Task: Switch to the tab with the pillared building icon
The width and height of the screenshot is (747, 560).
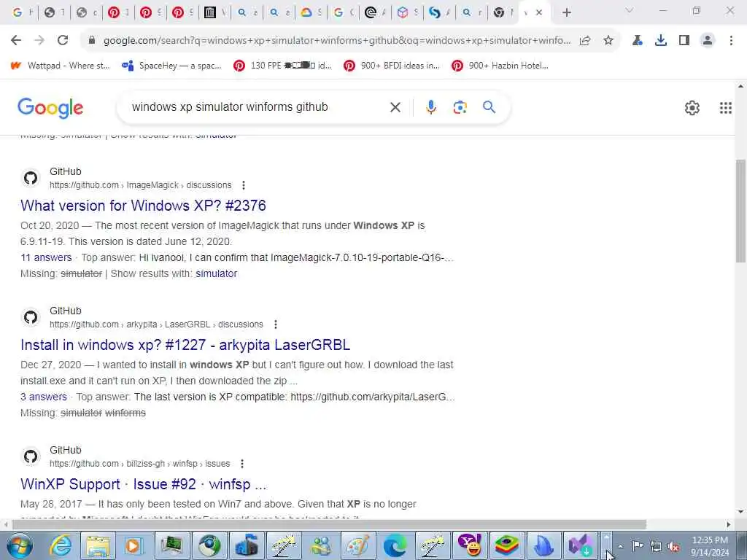Action: pos(210,13)
